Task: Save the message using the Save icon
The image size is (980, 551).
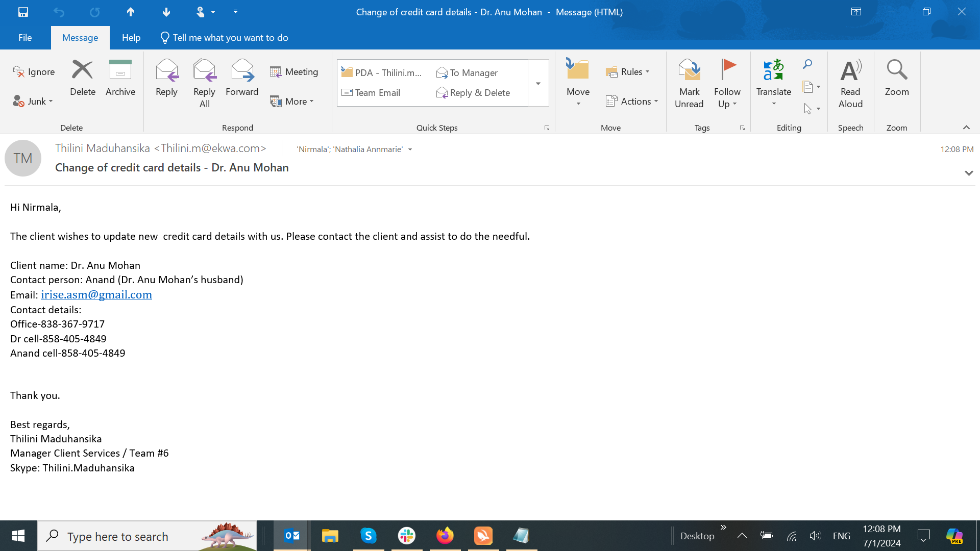Action: coord(23,12)
